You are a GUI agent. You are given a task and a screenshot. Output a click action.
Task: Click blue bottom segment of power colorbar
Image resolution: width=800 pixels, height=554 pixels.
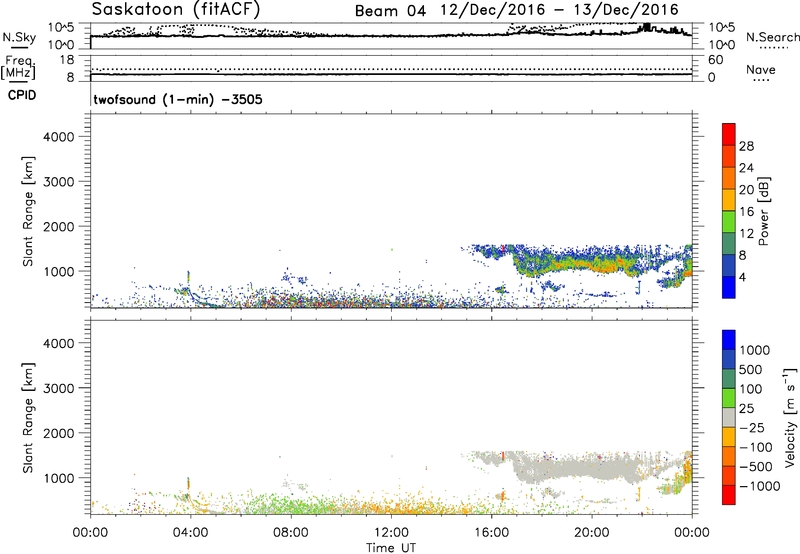[729, 287]
